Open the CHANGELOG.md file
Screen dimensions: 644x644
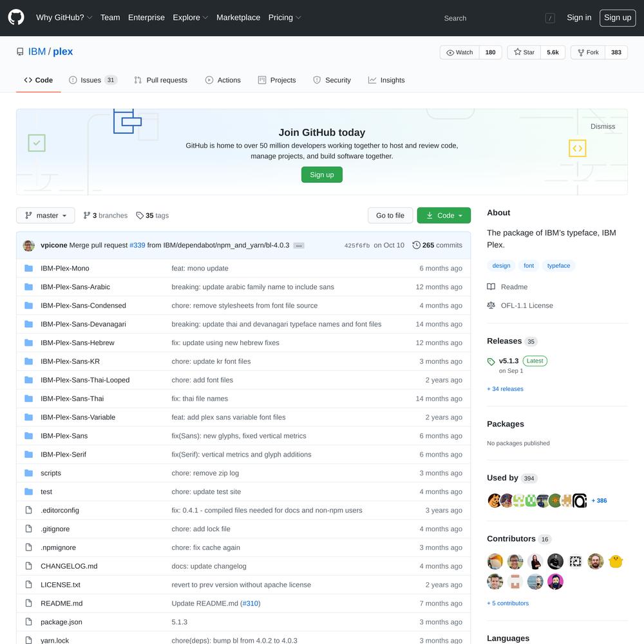[x=69, y=566]
